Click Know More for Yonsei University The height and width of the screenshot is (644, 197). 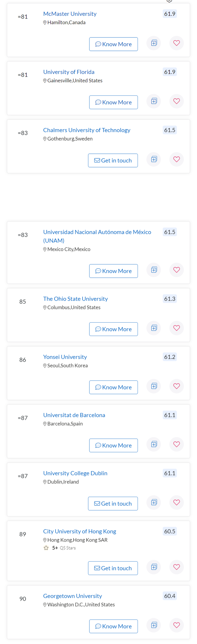click(x=114, y=387)
